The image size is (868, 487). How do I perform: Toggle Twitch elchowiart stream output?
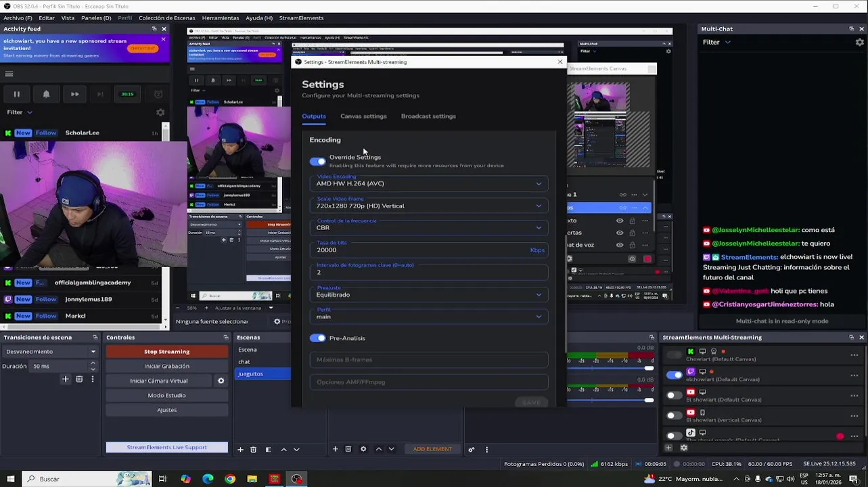pyautogui.click(x=674, y=375)
